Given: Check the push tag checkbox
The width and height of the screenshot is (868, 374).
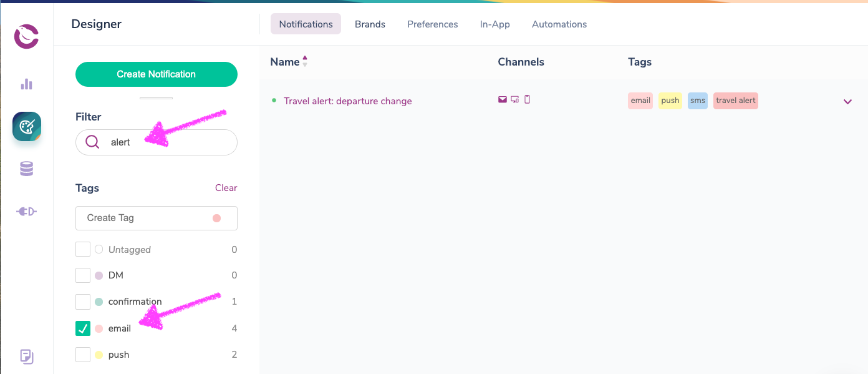Looking at the screenshot, I should pos(83,355).
